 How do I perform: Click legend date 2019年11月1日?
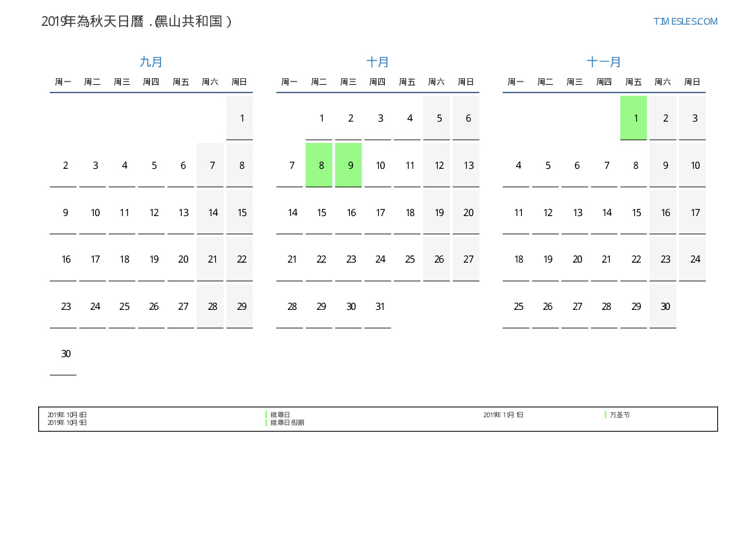click(503, 415)
